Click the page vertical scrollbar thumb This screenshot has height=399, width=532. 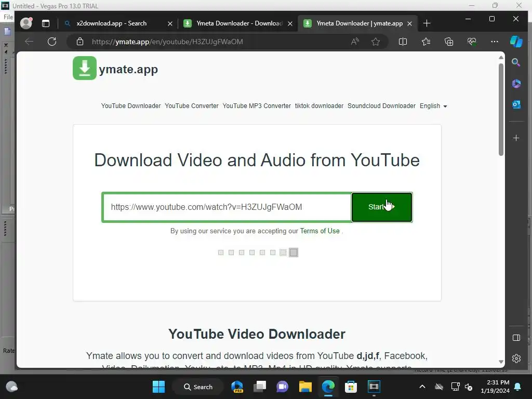point(501,109)
